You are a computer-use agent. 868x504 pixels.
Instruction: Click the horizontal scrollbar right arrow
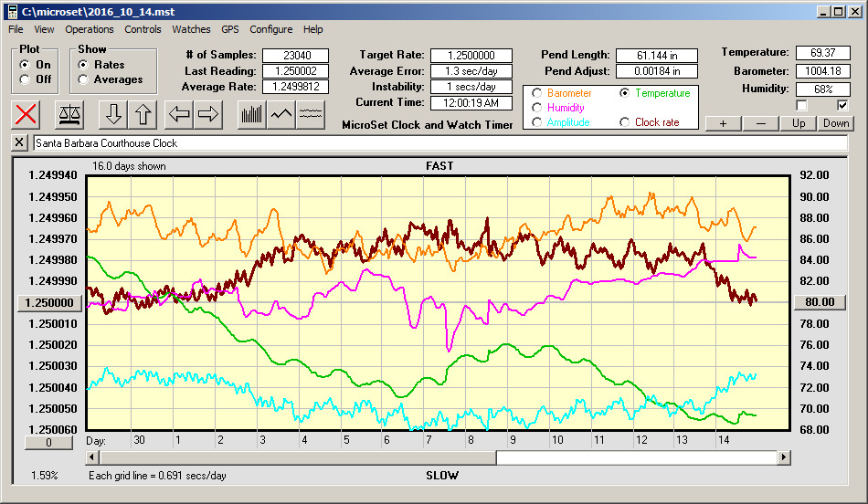(784, 457)
